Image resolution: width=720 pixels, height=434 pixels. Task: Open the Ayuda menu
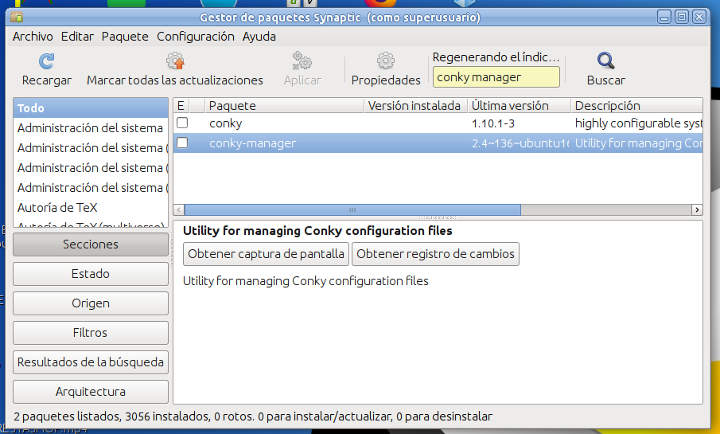point(259,36)
